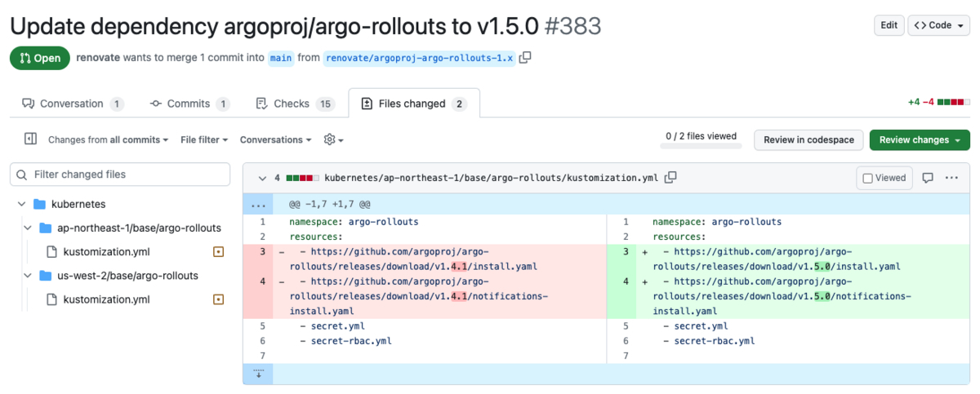This screenshot has height=394, width=980.
Task: Click the '+4 −4' change count
Action: pos(921,103)
